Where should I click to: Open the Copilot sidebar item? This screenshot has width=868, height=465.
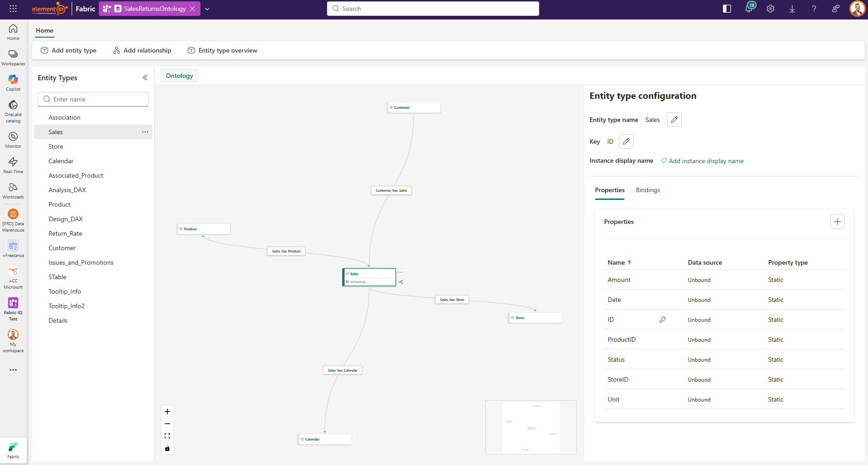tap(13, 82)
